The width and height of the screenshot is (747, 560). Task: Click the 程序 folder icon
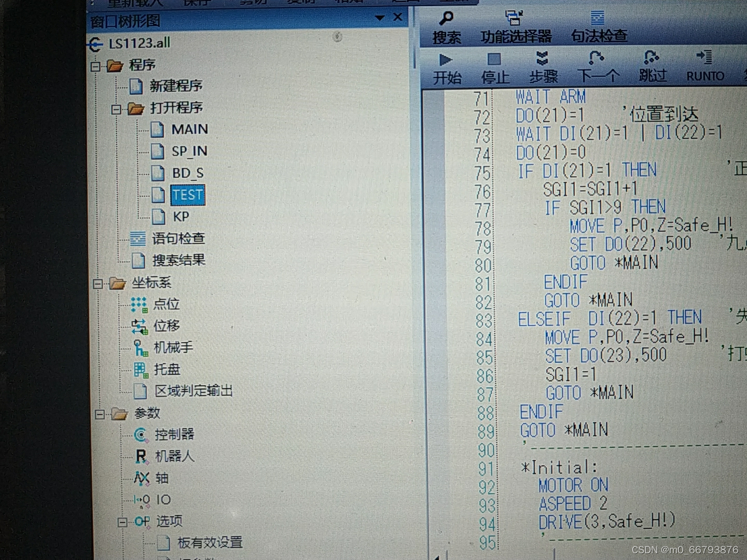[115, 66]
